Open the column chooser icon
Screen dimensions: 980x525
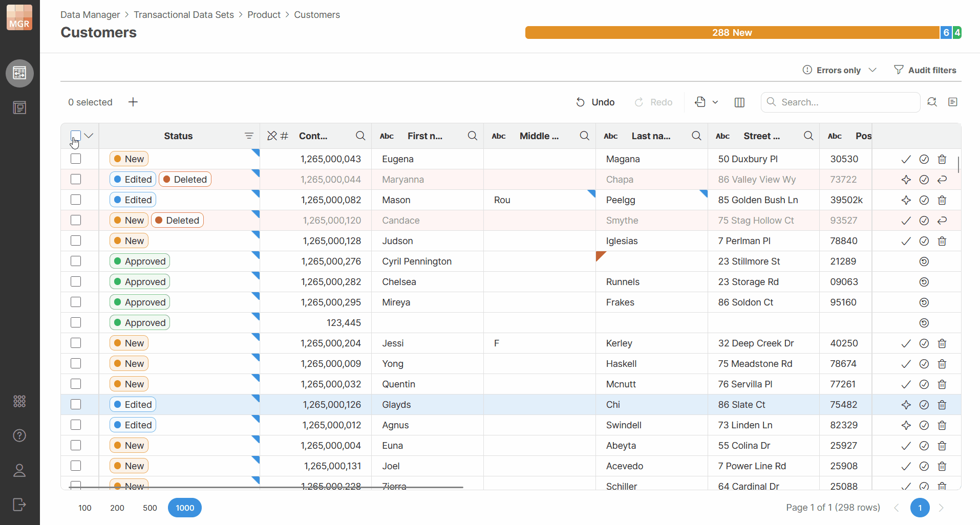[739, 102]
